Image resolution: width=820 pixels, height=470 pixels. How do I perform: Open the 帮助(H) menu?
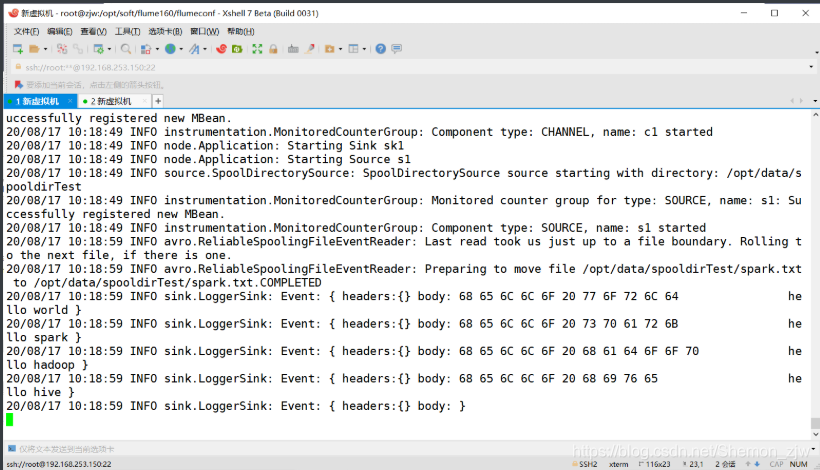pyautogui.click(x=241, y=31)
